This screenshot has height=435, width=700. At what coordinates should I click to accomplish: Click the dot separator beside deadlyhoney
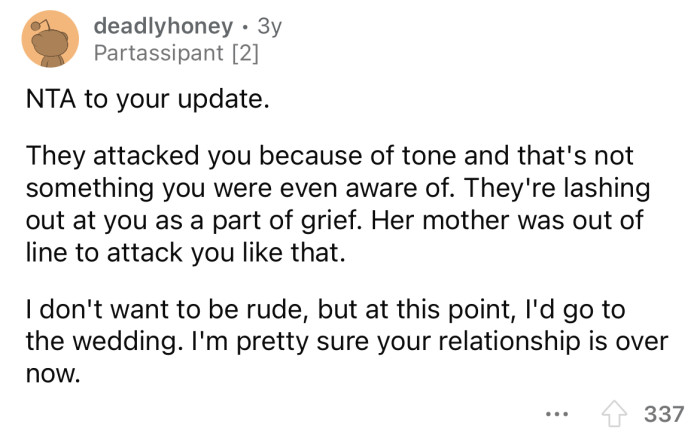(245, 27)
